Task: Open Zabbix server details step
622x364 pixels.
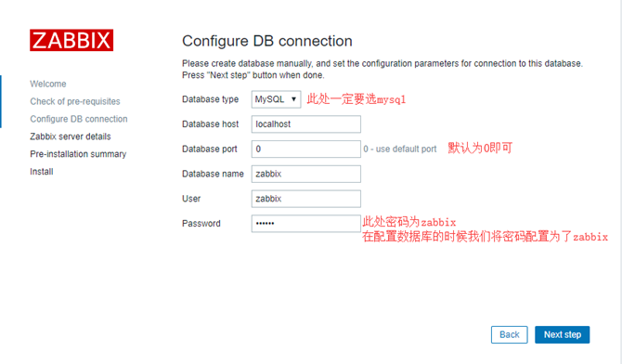Action: (71, 136)
